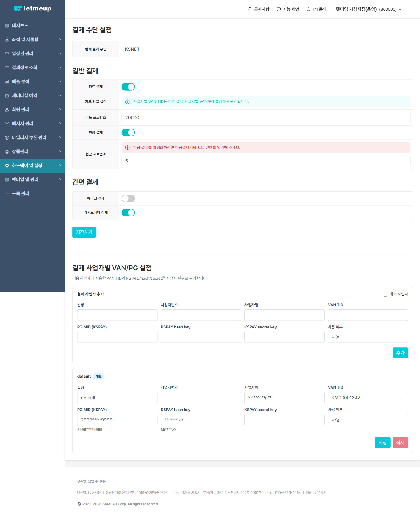Click the 저장하기 button

tap(84, 232)
